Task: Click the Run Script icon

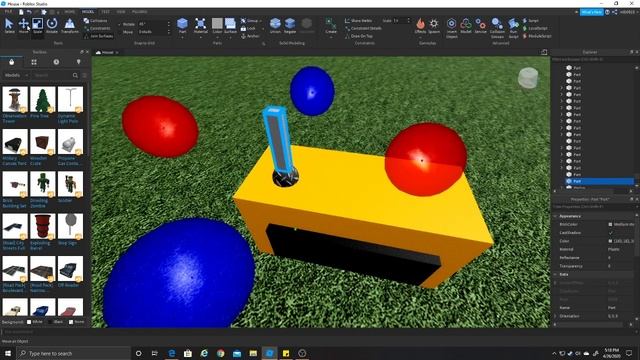Action: click(513, 24)
